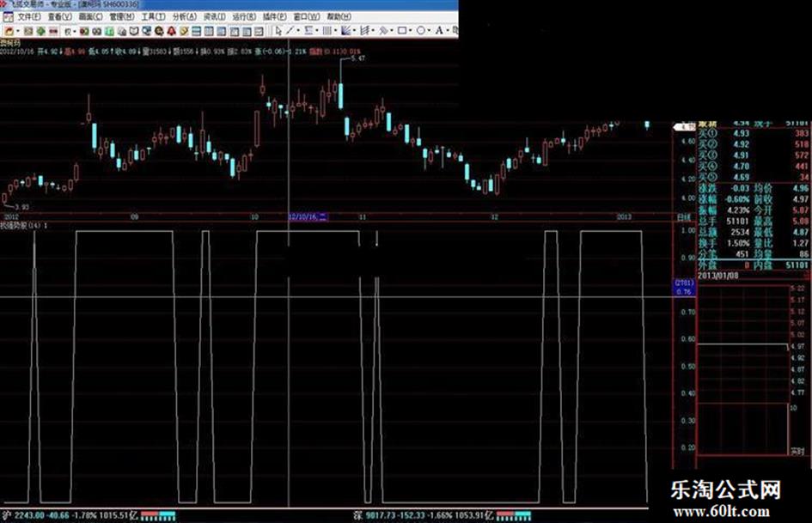Click the 买② bid price 4.92
The height and width of the screenshot is (523, 812).
(x=741, y=144)
